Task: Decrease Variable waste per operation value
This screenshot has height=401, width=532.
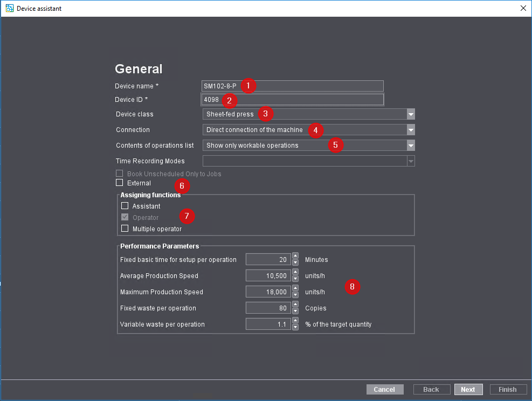Action: click(x=295, y=328)
